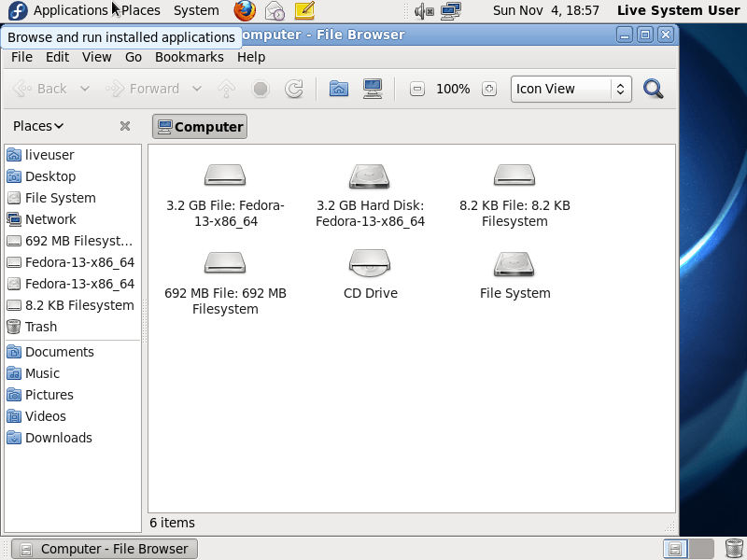
Task: Select the 8.2 KB File icon in main view
Action: point(514,175)
